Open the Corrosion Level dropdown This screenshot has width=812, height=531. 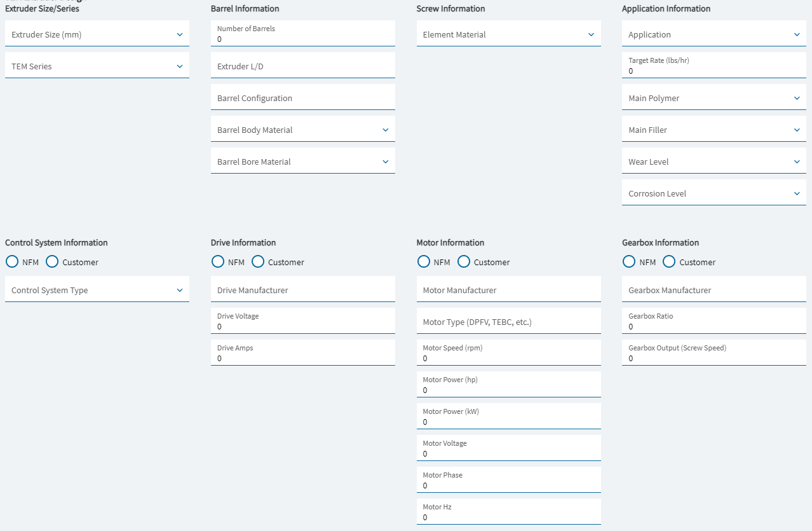tap(714, 193)
